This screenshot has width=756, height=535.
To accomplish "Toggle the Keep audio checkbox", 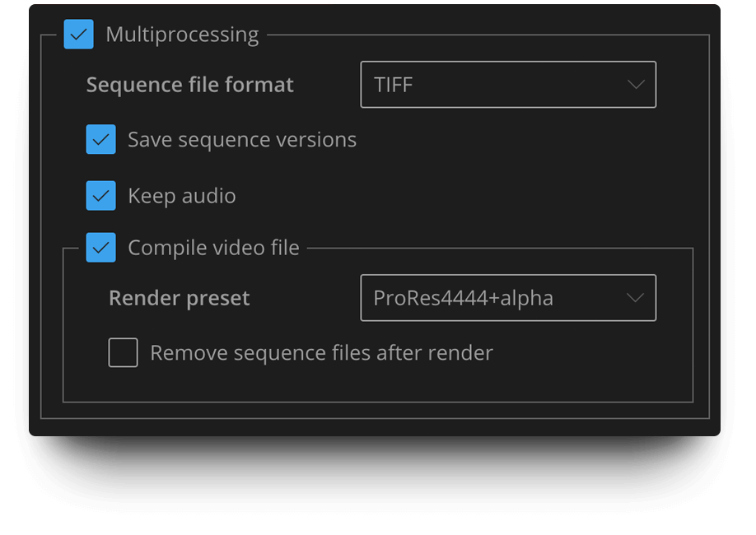I will coord(100,195).
